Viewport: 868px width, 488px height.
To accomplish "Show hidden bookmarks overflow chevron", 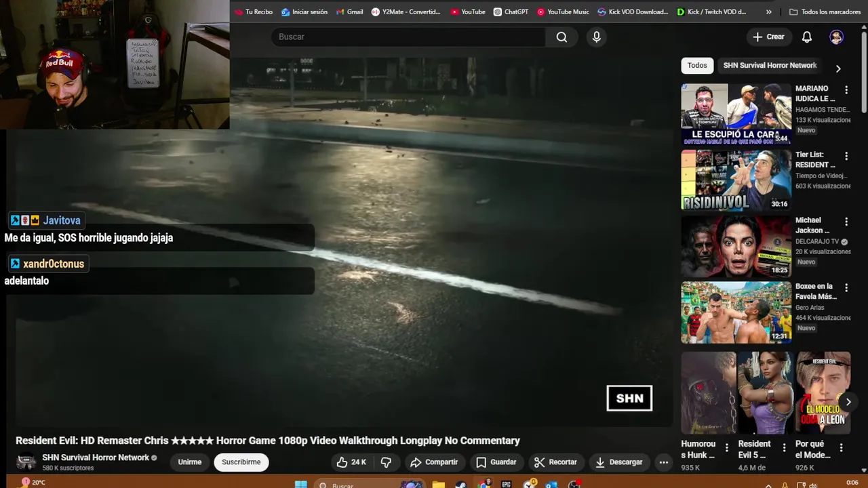I will 768,12.
